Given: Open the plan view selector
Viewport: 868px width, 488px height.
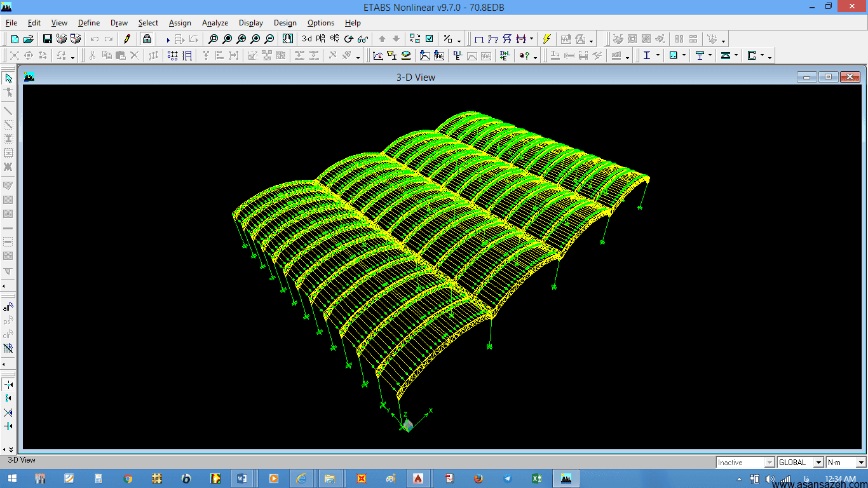Looking at the screenshot, I should 320,39.
